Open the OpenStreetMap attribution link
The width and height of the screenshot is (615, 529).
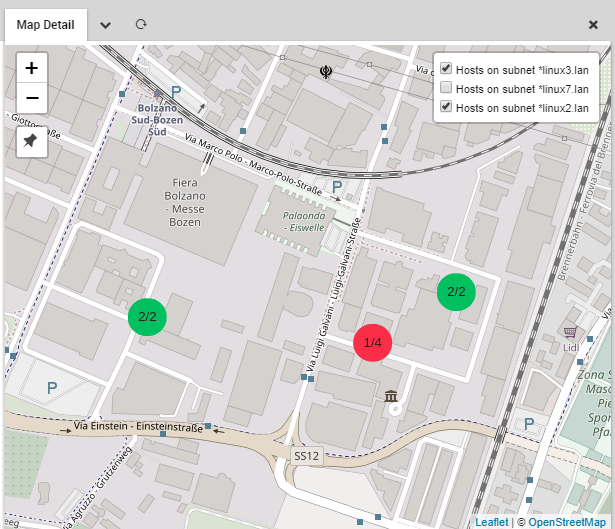coord(567,522)
